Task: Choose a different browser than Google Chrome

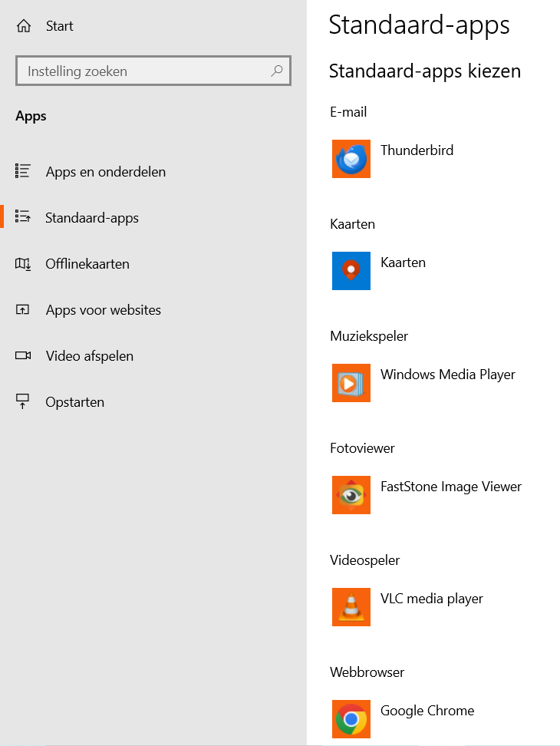Action: tap(427, 711)
